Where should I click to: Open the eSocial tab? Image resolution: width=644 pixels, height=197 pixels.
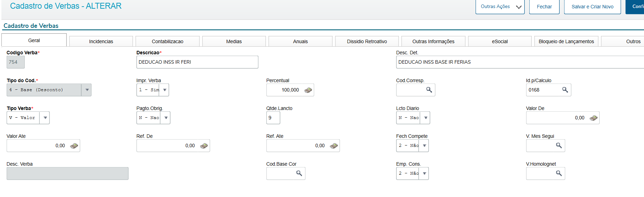click(500, 41)
